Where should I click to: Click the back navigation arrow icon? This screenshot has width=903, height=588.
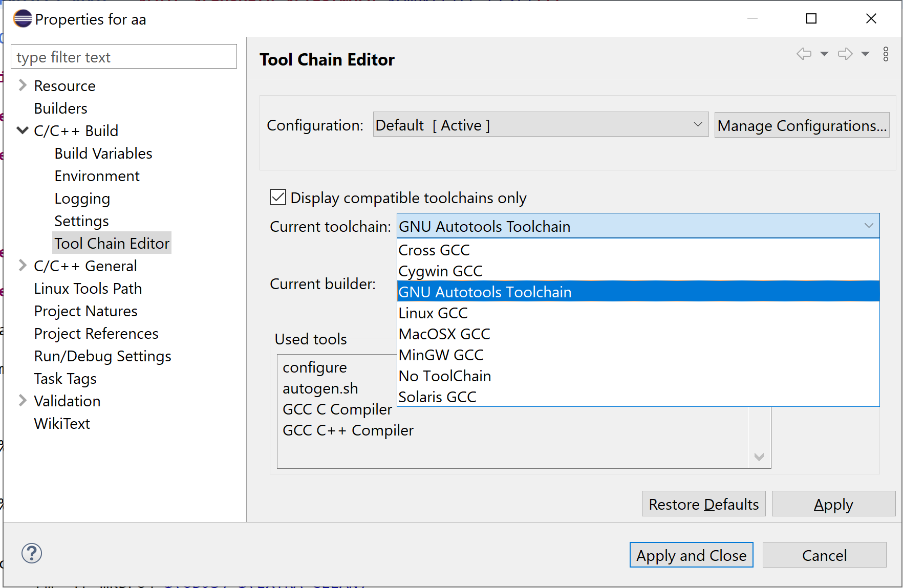[804, 54]
